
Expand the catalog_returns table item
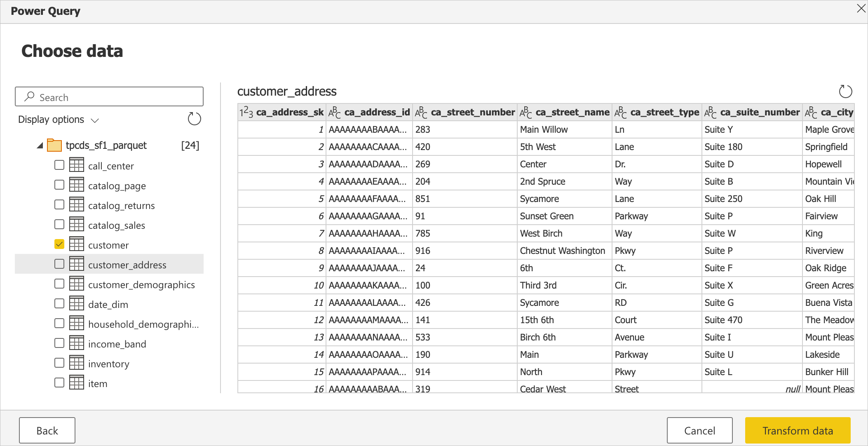(x=121, y=205)
